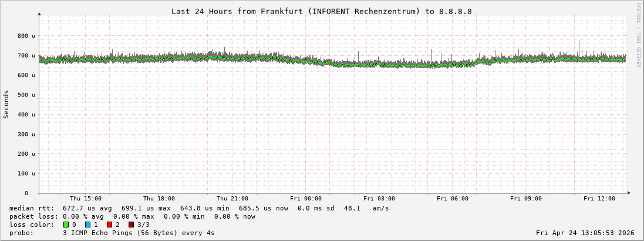Viewport: 644px width, 241px height.
Task: Click the 'Thu 21:00' time axis label
Action: tap(232, 199)
